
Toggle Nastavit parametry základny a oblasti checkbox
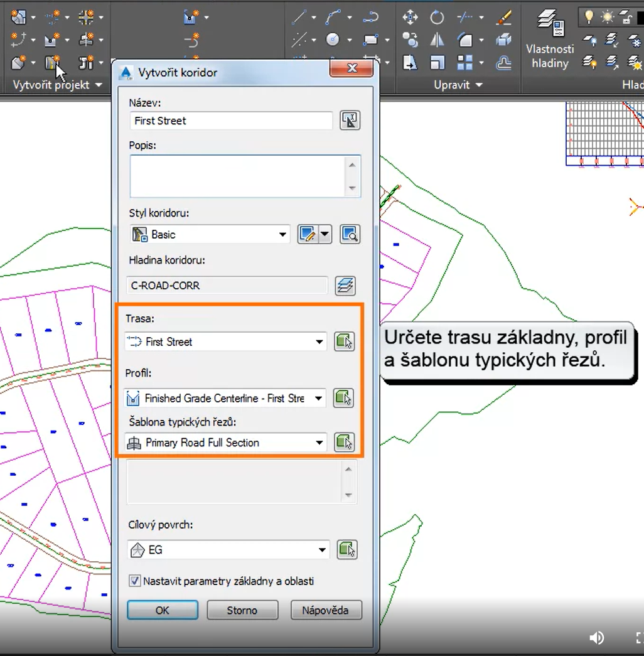coord(134,581)
